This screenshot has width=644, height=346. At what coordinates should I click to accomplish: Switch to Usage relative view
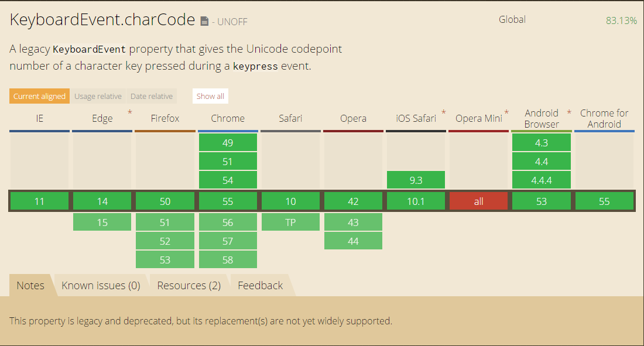(x=98, y=96)
